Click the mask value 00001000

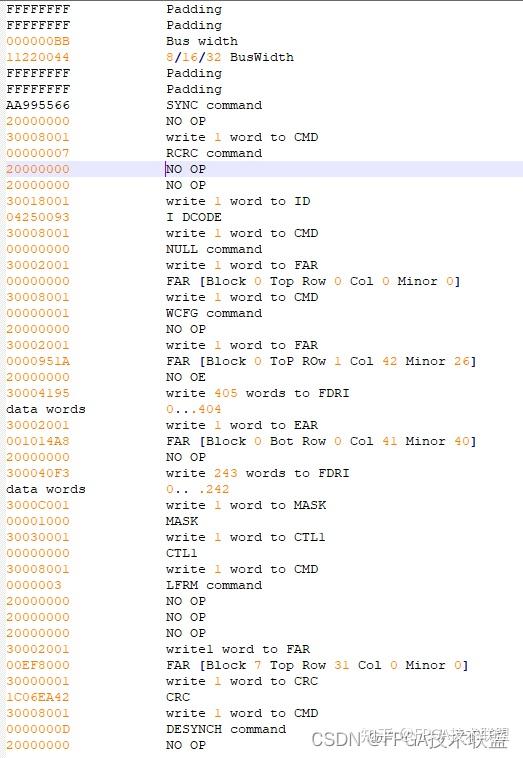coord(38,521)
